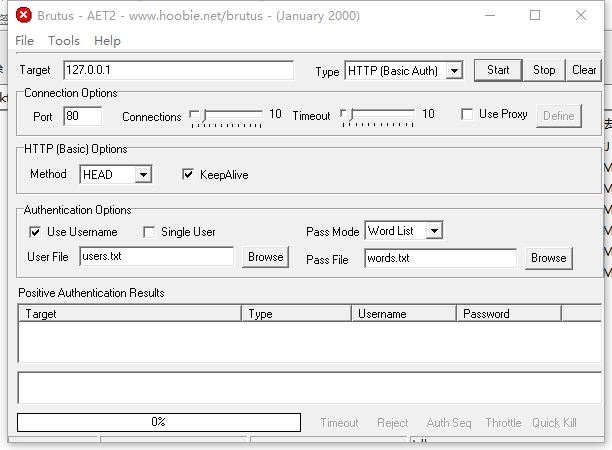Clear the results with Clear button
Image resolution: width=612 pixels, height=450 pixels.
584,70
